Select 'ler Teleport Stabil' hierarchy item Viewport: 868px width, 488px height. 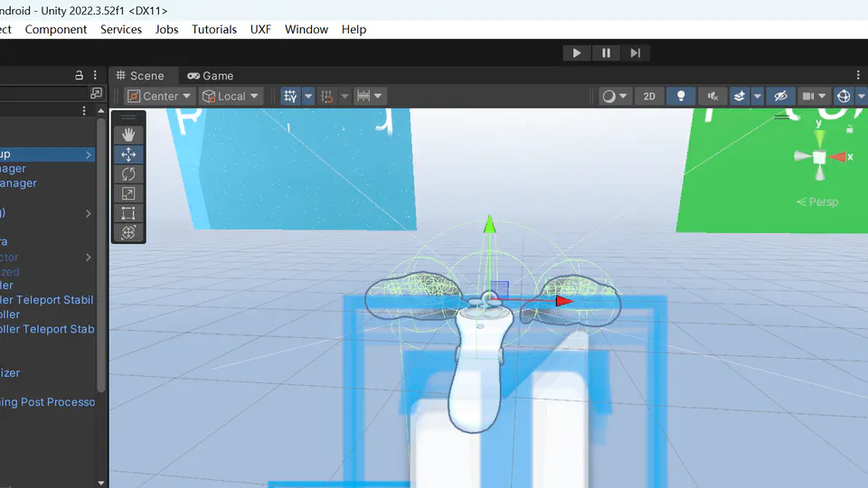pos(46,300)
